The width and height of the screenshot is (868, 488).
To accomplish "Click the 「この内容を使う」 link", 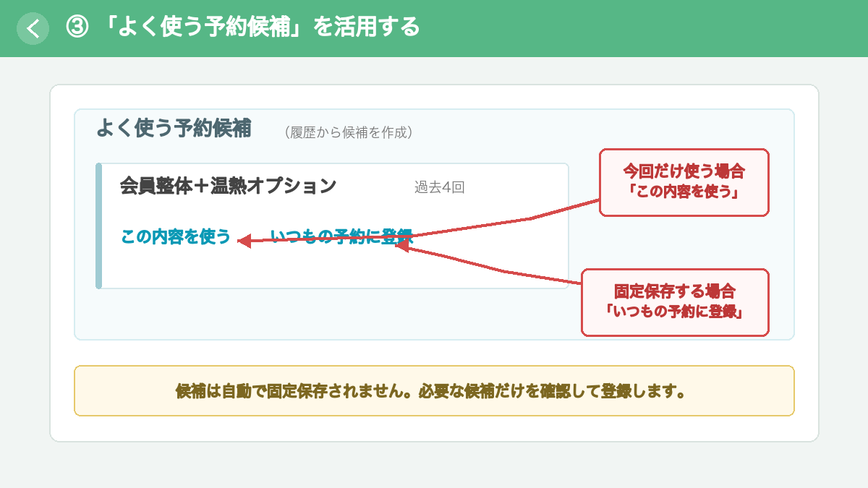I will [176, 236].
